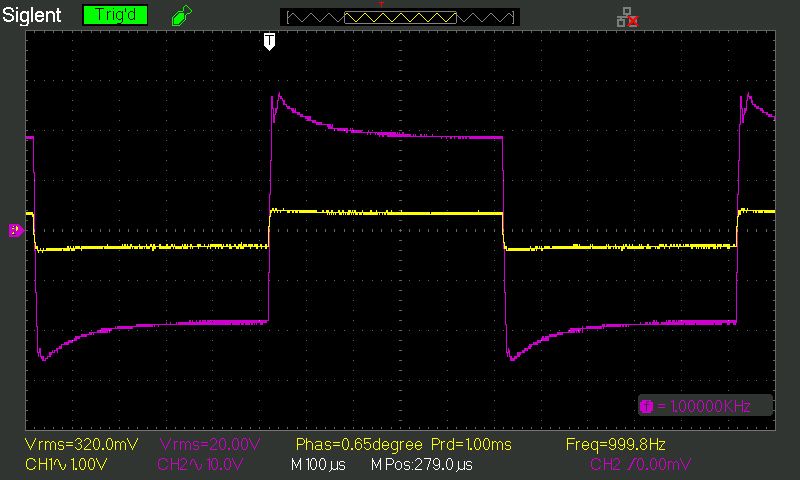Click the CH2 10.0V scale readout
The image size is (800, 480).
200,465
